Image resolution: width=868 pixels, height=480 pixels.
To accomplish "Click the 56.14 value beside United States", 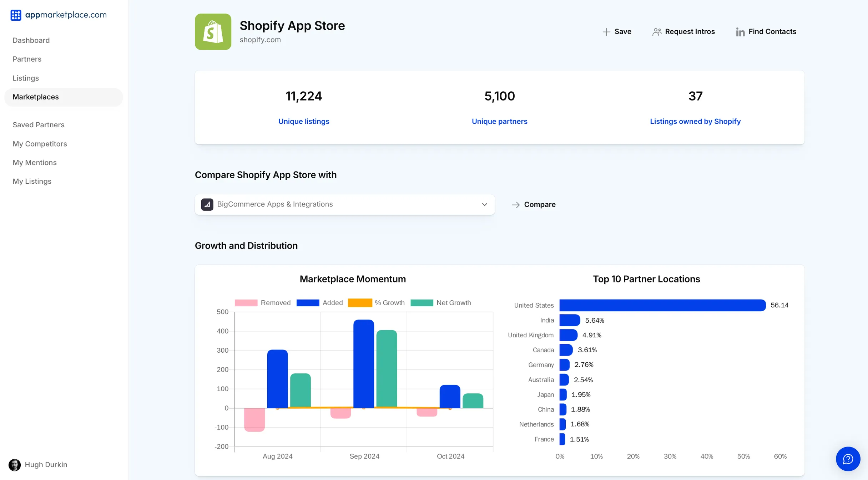I will pos(779,305).
